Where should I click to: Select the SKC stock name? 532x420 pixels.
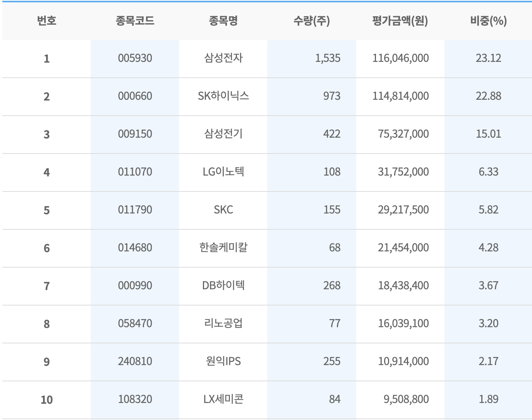(x=223, y=210)
